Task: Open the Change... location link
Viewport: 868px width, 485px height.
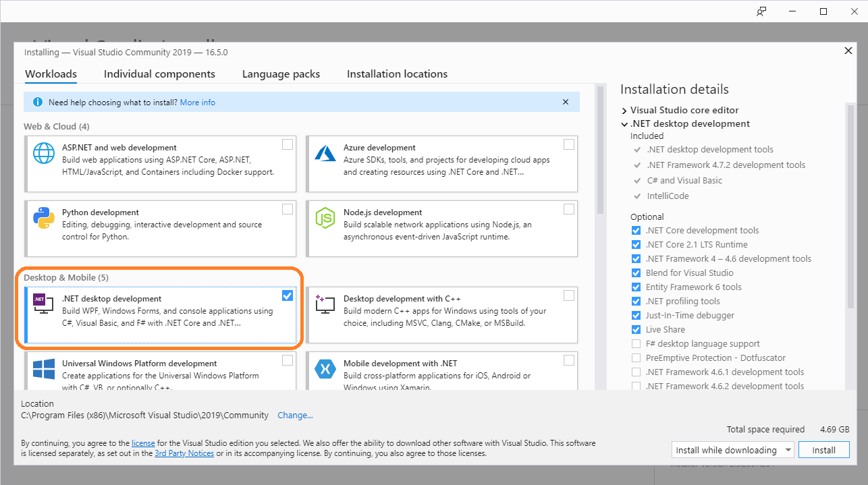Action: coord(296,416)
